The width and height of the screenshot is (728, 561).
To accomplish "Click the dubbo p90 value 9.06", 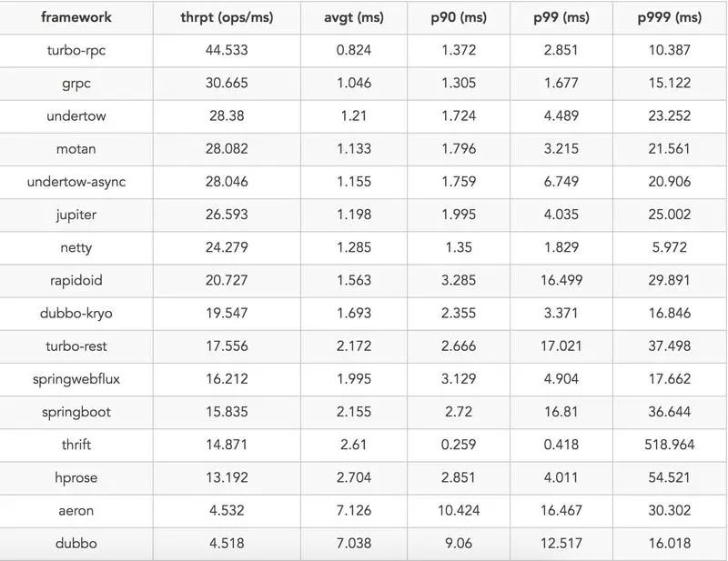I will click(459, 544).
